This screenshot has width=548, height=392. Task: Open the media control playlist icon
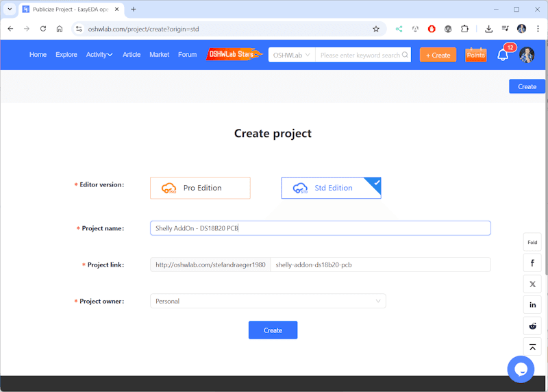tap(506, 29)
